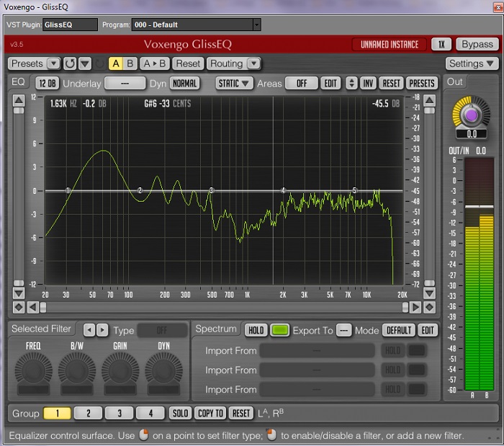The height and width of the screenshot is (446, 504).
Task: Select the Program 000 - Default combo box
Action: pyautogui.click(x=196, y=24)
